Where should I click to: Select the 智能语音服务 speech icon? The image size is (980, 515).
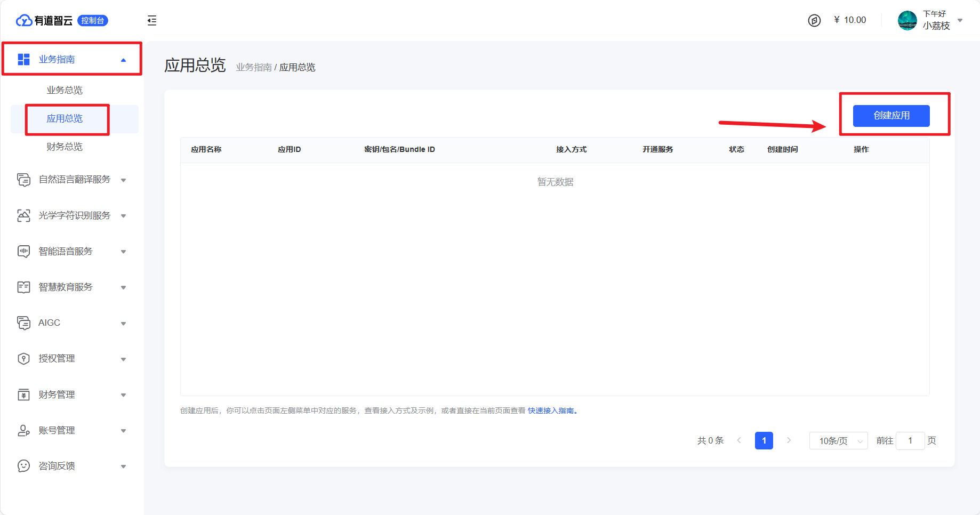(x=23, y=251)
